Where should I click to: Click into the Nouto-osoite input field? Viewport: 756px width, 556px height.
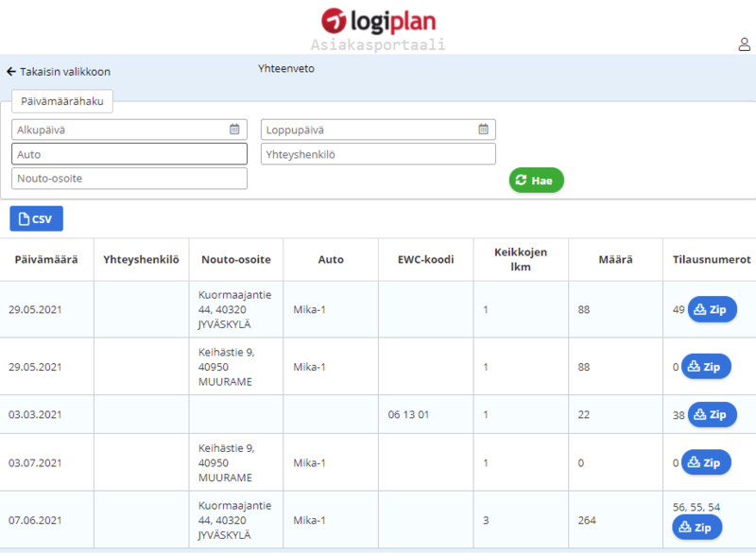point(129,178)
